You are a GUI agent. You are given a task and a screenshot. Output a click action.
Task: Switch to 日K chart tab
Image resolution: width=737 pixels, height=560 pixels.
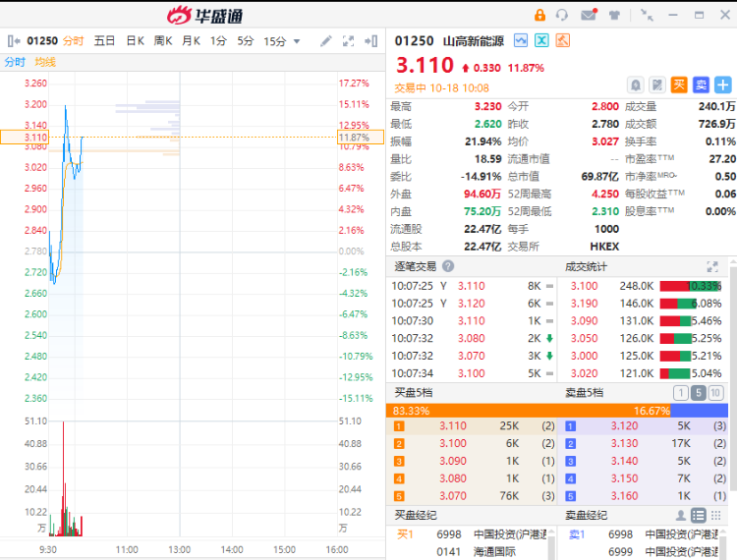pyautogui.click(x=135, y=41)
